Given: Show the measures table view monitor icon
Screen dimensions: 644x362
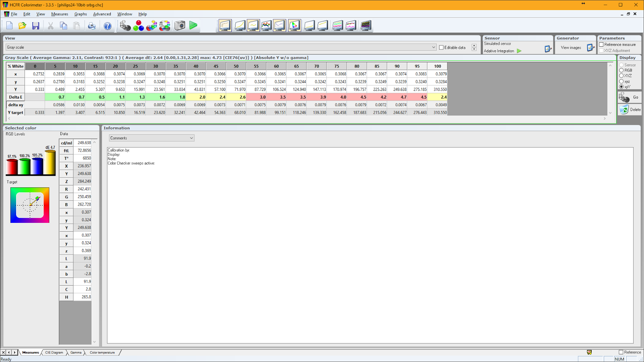Looking at the screenshot, I should pyautogui.click(x=225, y=26).
